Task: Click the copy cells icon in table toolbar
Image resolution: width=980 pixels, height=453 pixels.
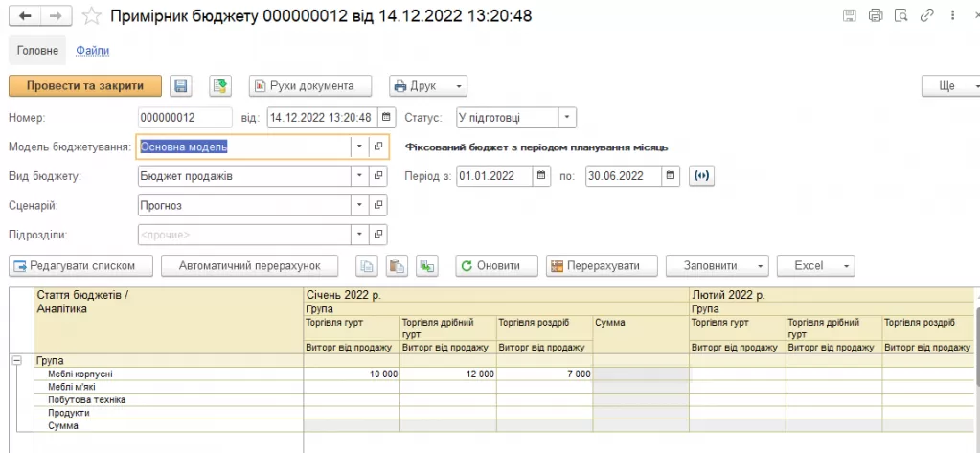Action: coord(367,265)
